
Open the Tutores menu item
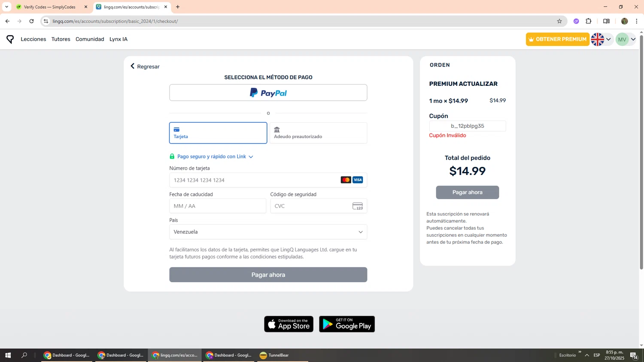pyautogui.click(x=61, y=39)
